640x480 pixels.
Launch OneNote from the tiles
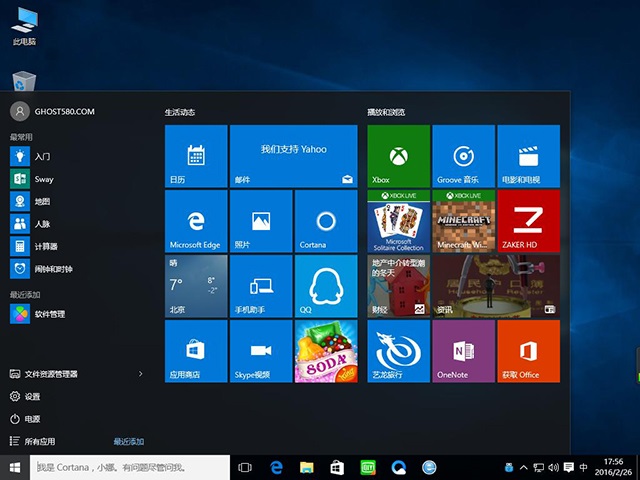click(463, 350)
